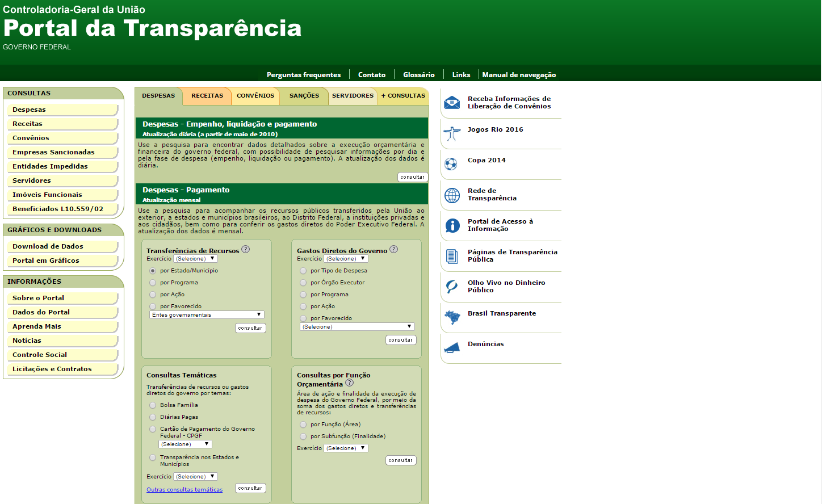Open the Exercício dropdown under Gastos Diretos

pos(346,259)
